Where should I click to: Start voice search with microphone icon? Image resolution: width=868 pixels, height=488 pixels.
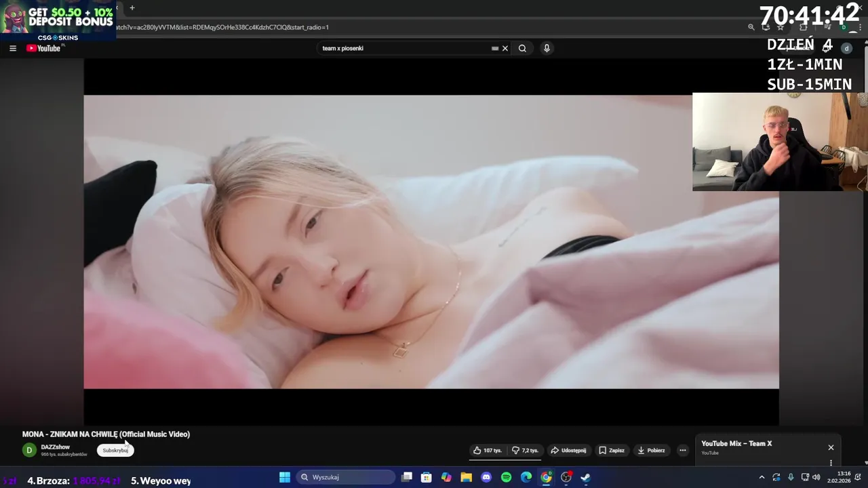[547, 48]
